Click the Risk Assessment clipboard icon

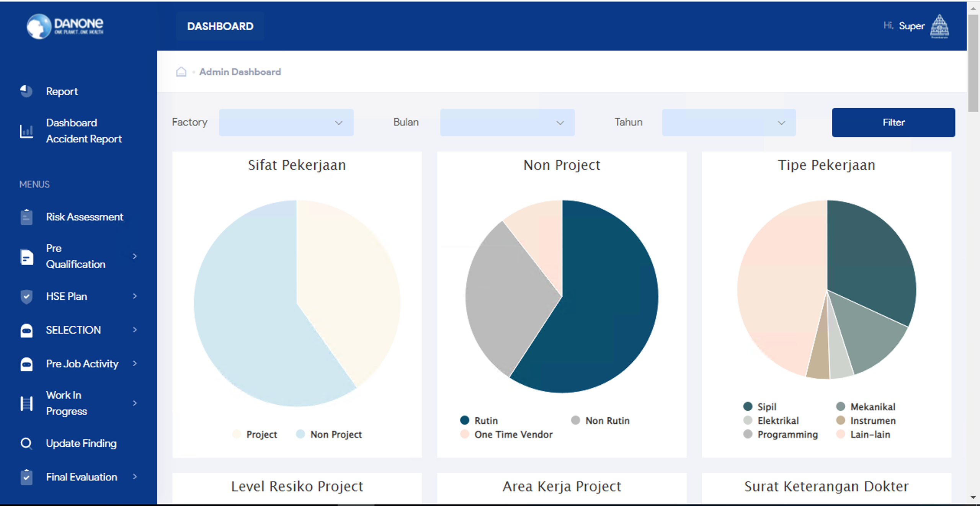tap(26, 217)
